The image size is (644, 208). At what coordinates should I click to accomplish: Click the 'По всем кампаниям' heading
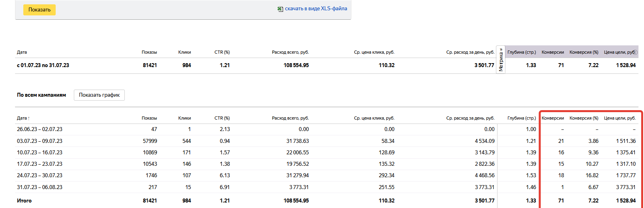click(41, 95)
